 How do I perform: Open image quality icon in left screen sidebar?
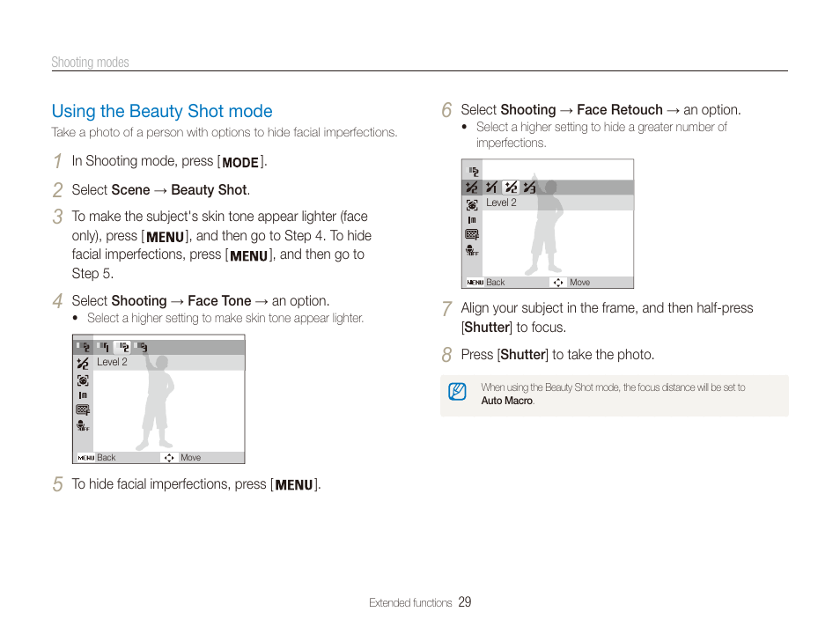[x=83, y=410]
